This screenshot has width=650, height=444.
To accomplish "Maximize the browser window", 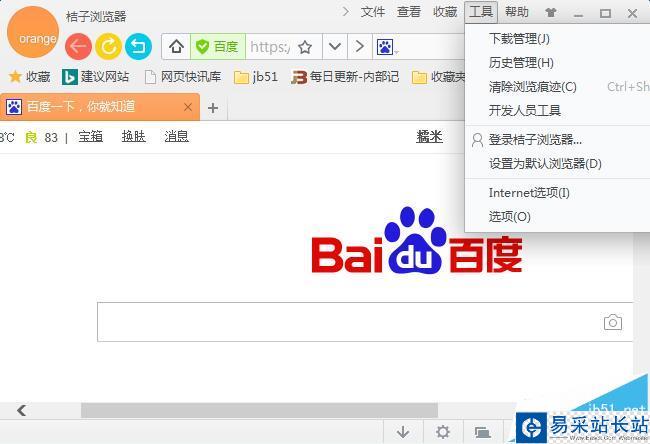I will tap(605, 13).
